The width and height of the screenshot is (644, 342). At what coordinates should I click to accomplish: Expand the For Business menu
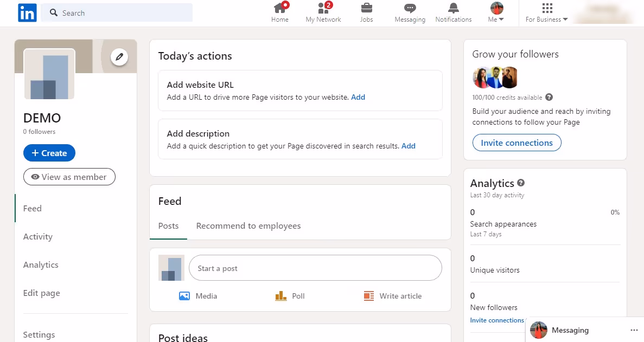(546, 12)
